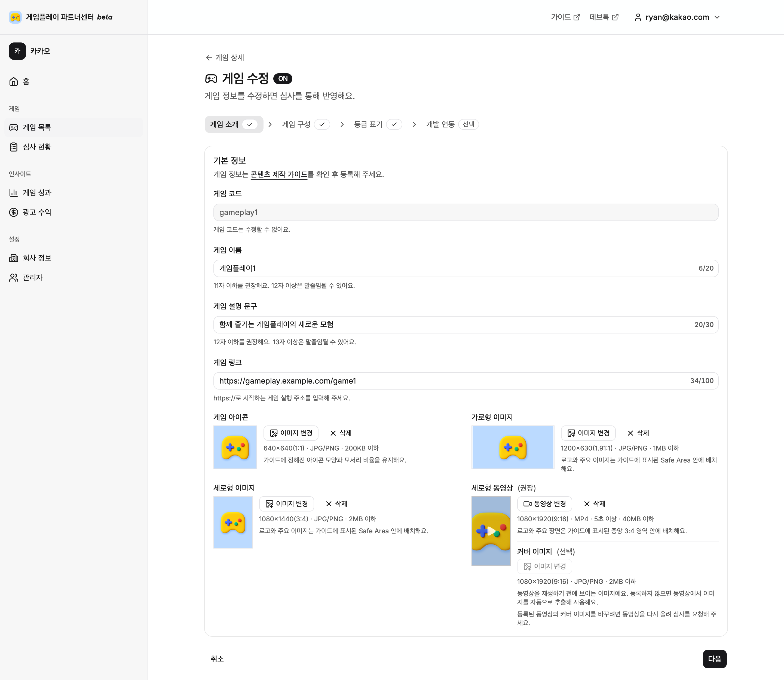
Task: Click the 다음 button
Action: coord(715,659)
